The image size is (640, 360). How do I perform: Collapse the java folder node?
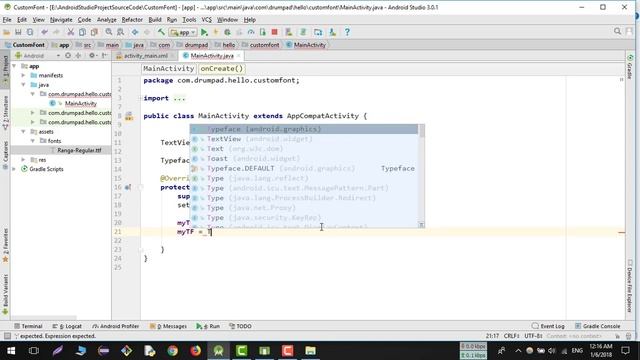coord(23,85)
